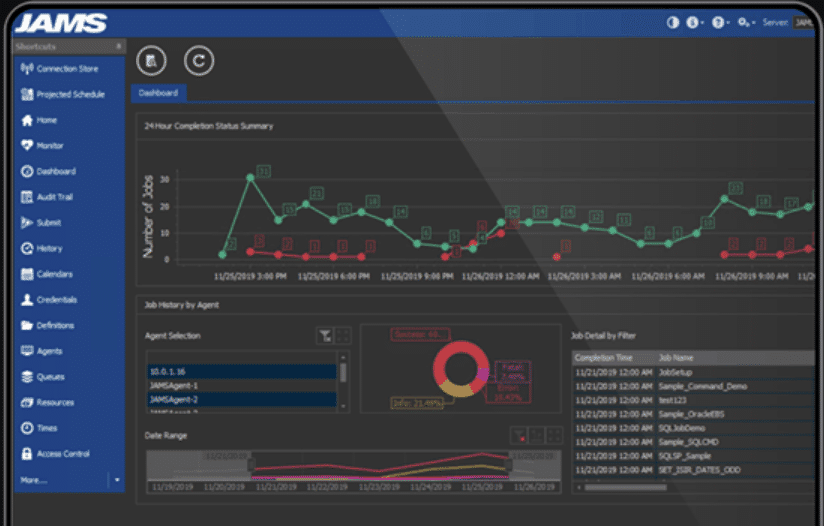Open the settings gear dropdown in header
Screen dimensions: 824x526
(745, 22)
